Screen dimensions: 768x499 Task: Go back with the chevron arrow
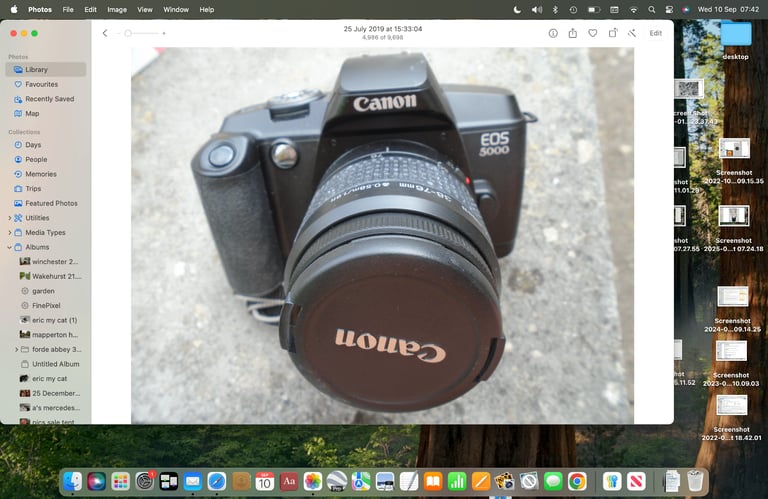[105, 33]
